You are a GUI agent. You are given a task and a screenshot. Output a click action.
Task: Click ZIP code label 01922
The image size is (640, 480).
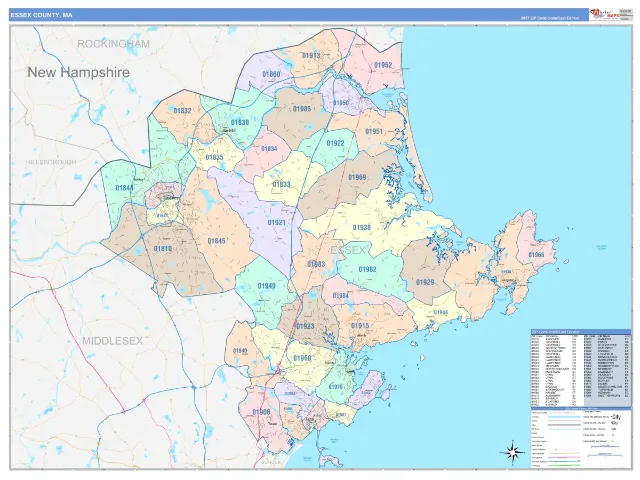[336, 143]
